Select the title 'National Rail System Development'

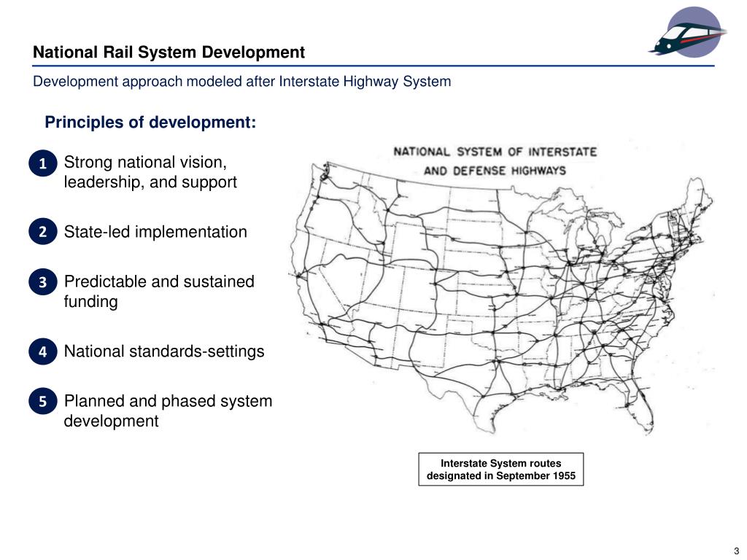[x=169, y=52]
